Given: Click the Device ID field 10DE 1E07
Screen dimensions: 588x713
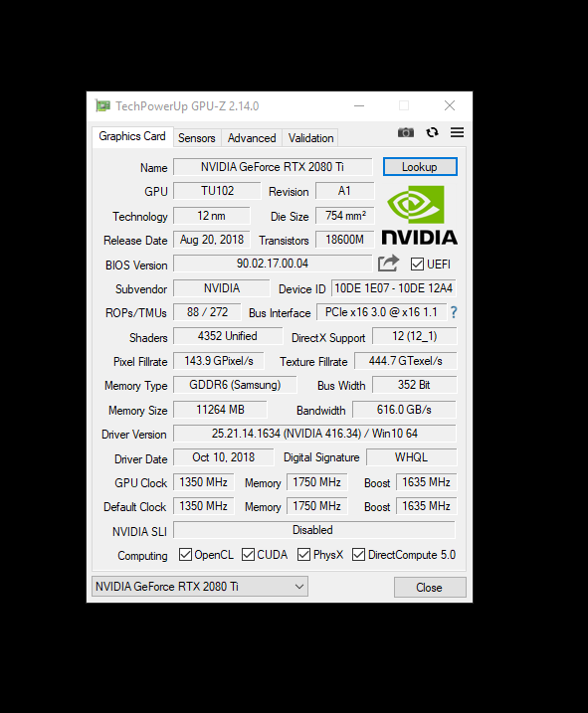Looking at the screenshot, I should point(394,288).
